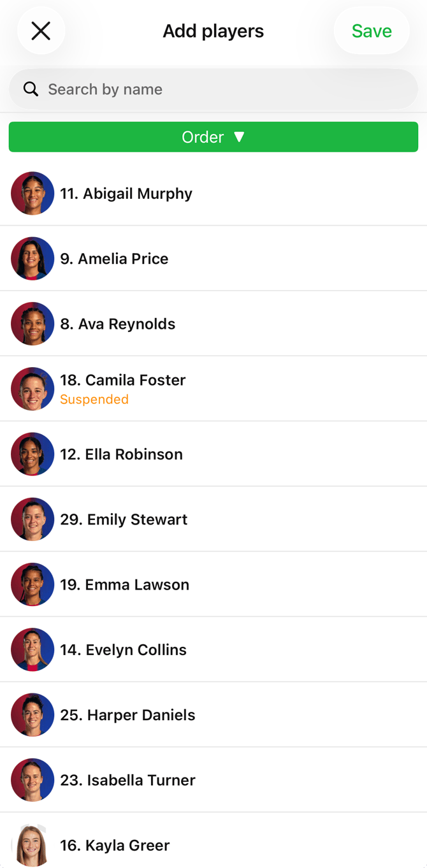Focus the Search by name field
Image resolution: width=427 pixels, height=868 pixels.
[213, 89]
